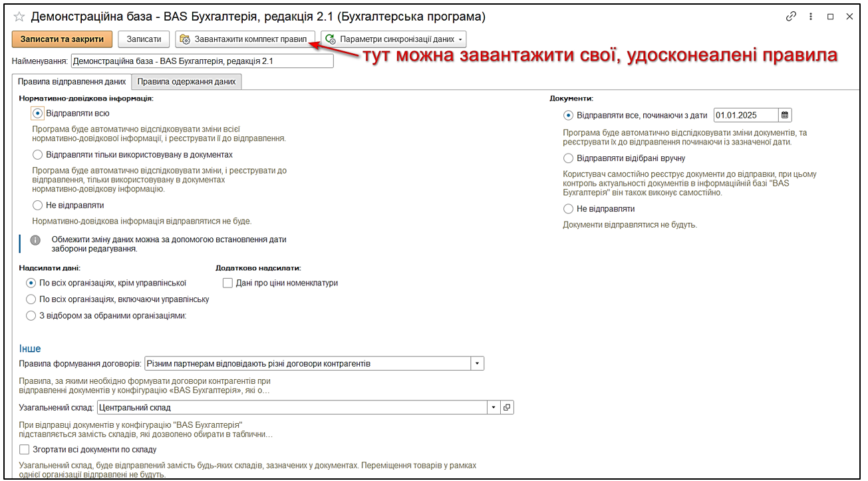Click the Документи: heading label
This screenshot has height=481, width=868.
point(571,98)
